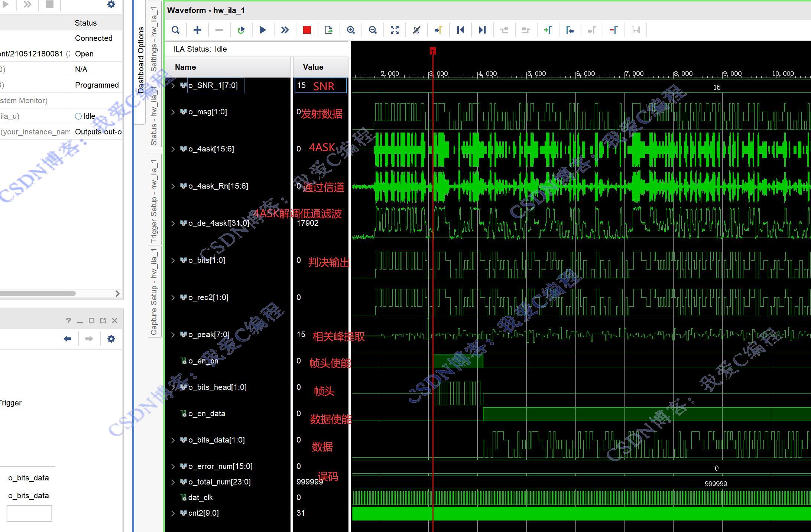Image resolution: width=811 pixels, height=532 pixels.
Task: Open the Capture Setup - hw_ila_1 tab
Action: [x=154, y=291]
